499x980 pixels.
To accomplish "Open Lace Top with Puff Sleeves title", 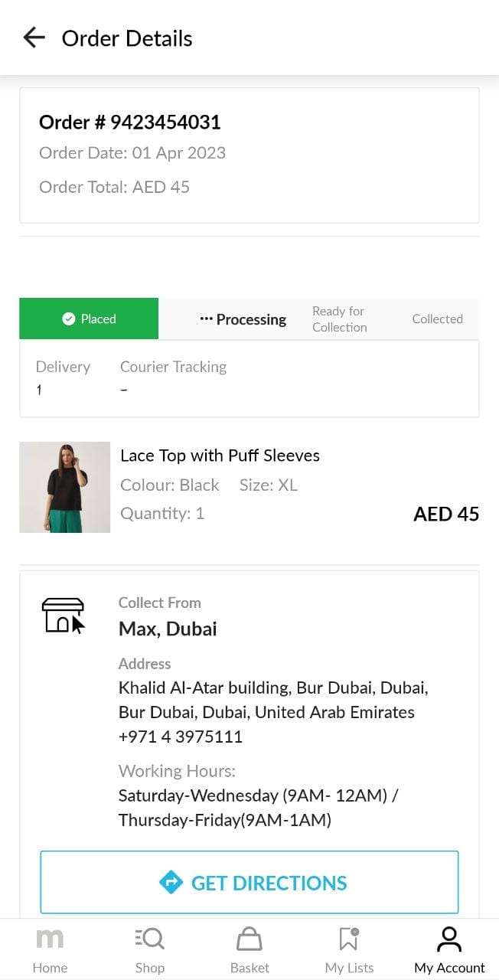I will pos(220,456).
